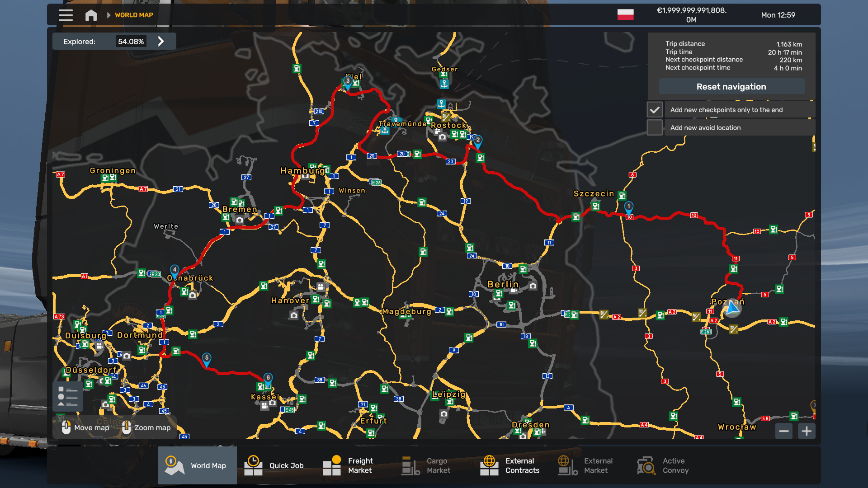Screen dimensions: 868x488
Task: Click the Szczecin city label
Action: (x=594, y=194)
